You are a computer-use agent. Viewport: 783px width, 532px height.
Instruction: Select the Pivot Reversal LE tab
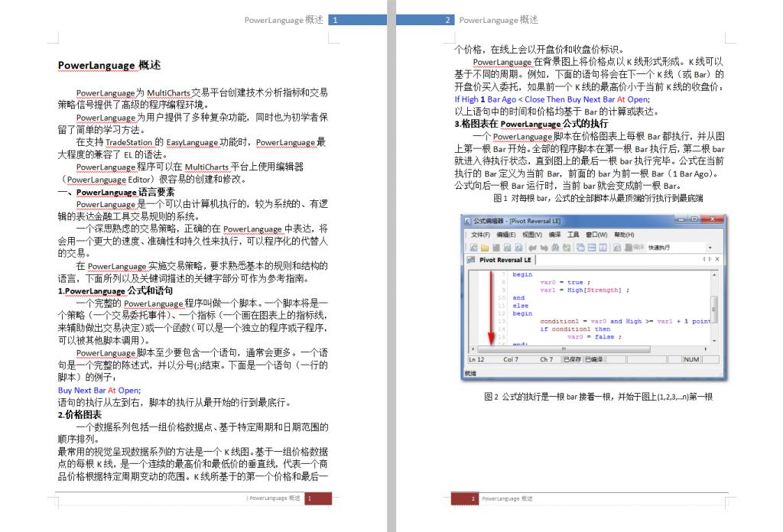click(499, 260)
